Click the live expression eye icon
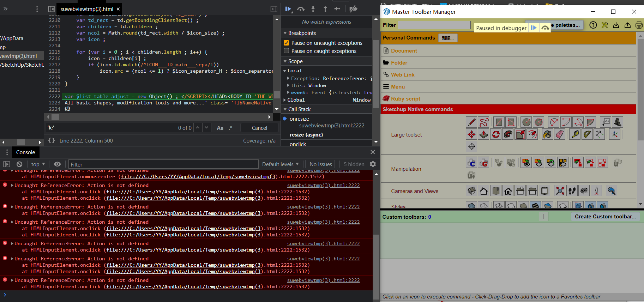 tap(57, 164)
